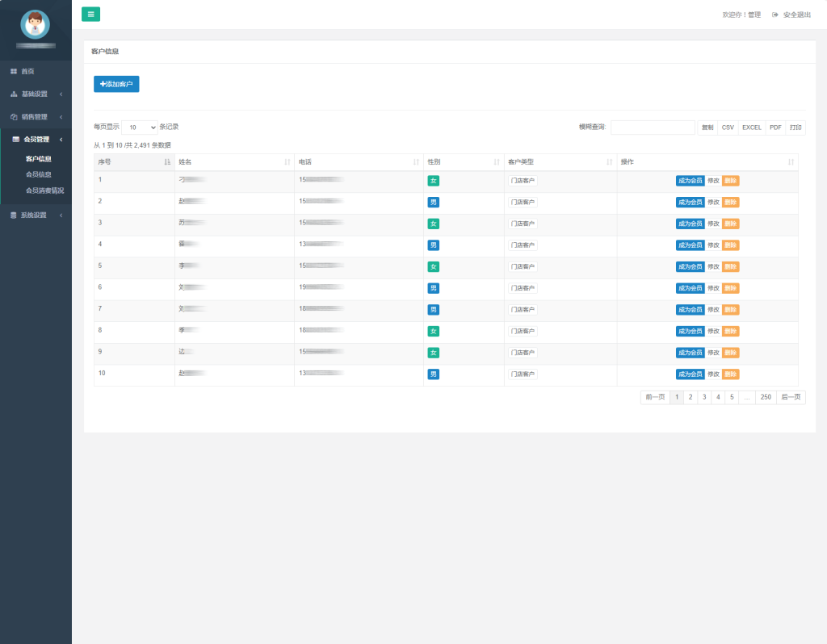Click 修改 for row 7
Screen dimensions: 827x644
click(x=713, y=310)
